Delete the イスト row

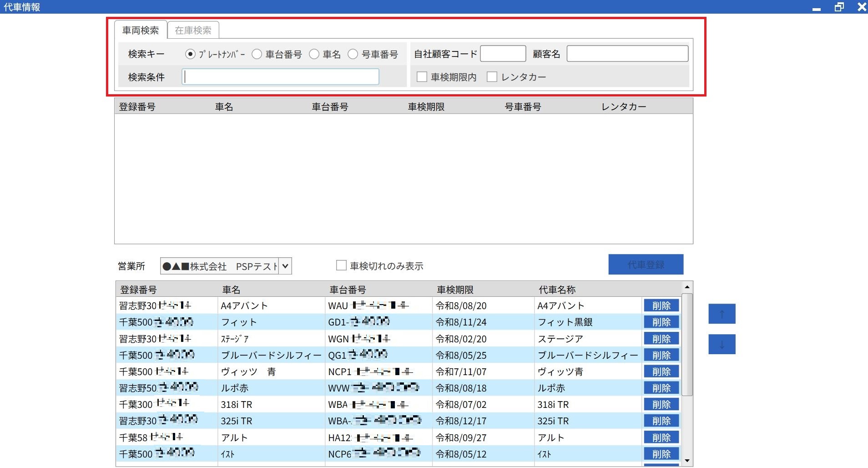[x=661, y=454]
